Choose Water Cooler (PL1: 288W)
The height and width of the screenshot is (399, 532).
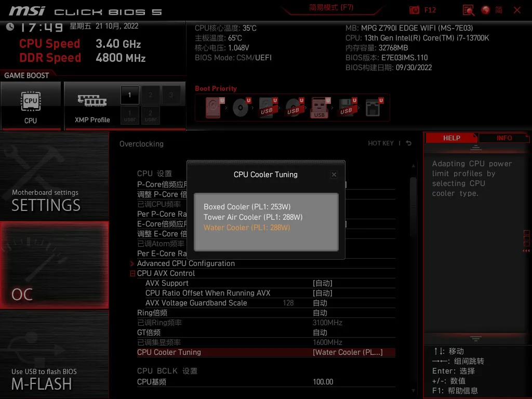tap(247, 228)
